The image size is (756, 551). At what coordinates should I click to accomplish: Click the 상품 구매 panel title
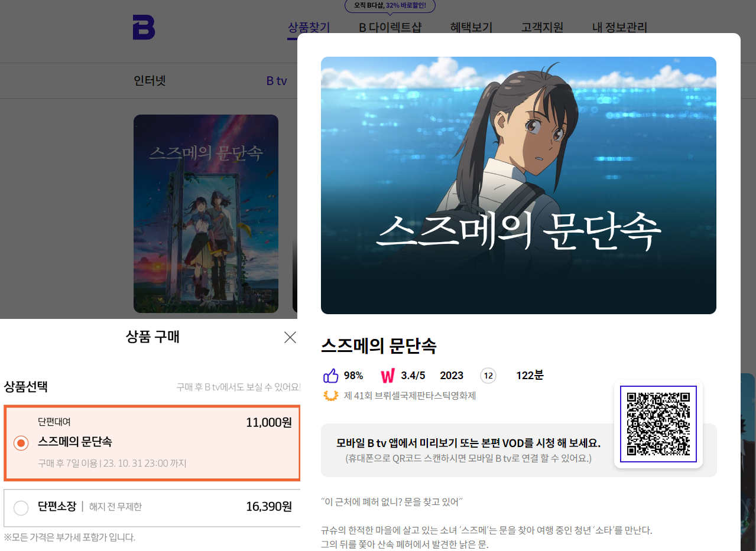(x=153, y=337)
